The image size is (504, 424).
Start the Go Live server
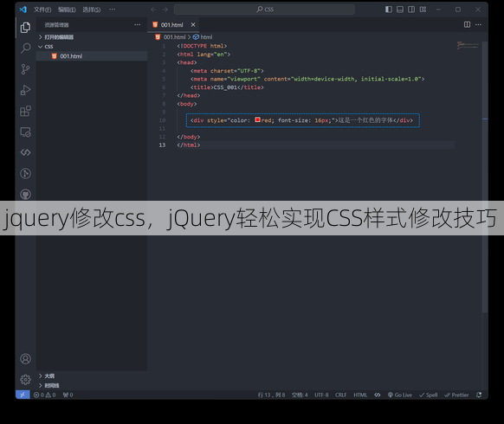[400, 395]
